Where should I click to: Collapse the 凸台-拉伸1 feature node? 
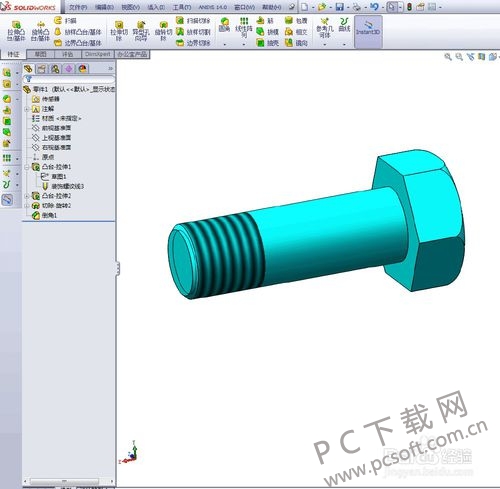point(27,167)
